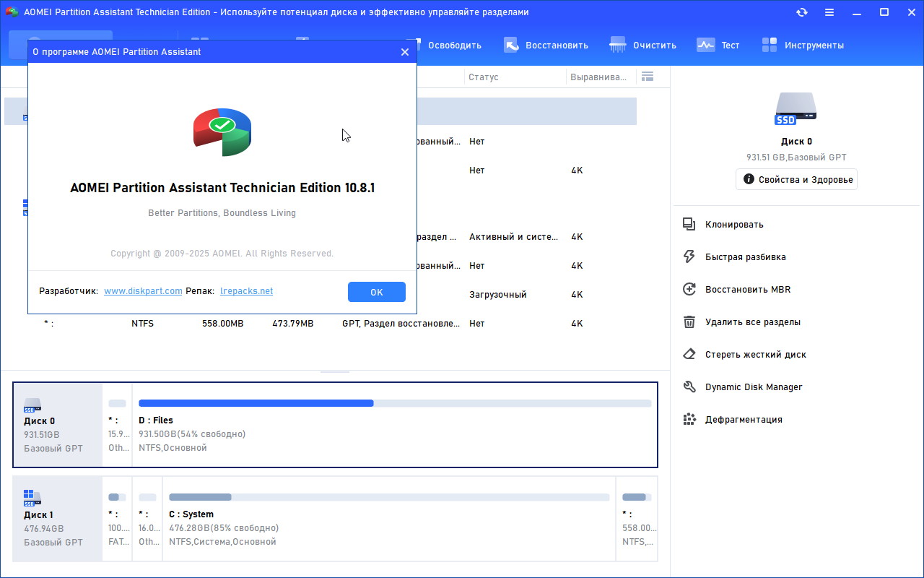Click the large SSD Диск 0 icon in side panel
The height and width of the screenshot is (578, 924).
click(x=796, y=108)
